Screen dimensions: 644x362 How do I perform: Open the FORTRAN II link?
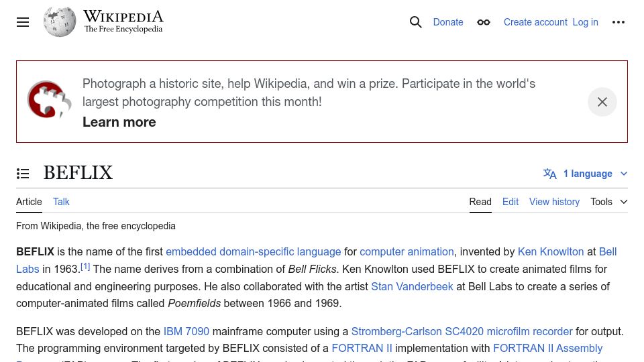362,348
